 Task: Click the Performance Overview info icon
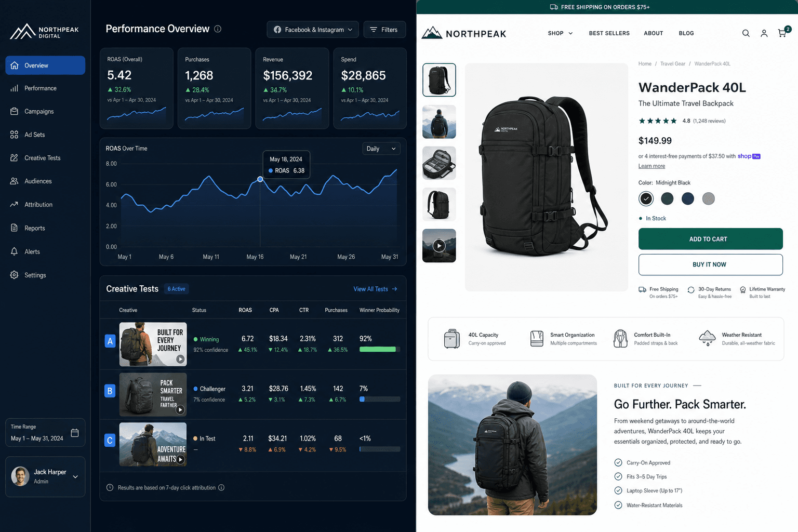click(x=218, y=29)
